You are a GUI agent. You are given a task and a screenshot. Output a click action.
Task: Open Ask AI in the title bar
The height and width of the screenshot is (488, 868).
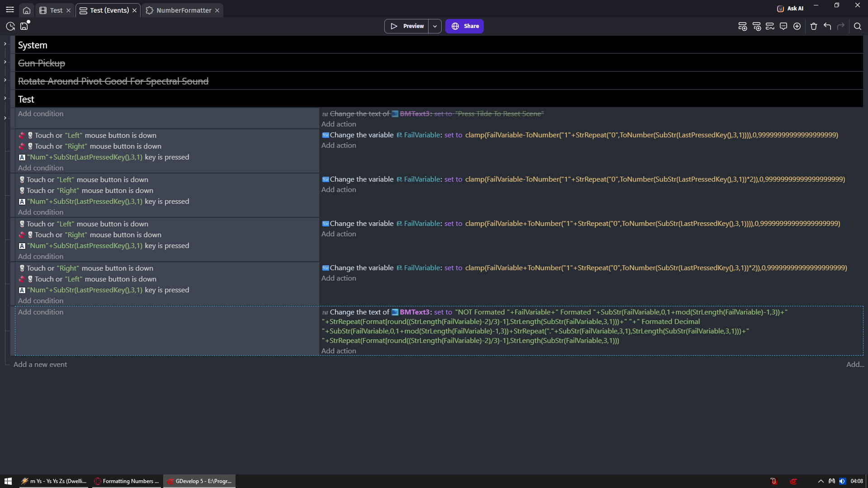coord(790,9)
